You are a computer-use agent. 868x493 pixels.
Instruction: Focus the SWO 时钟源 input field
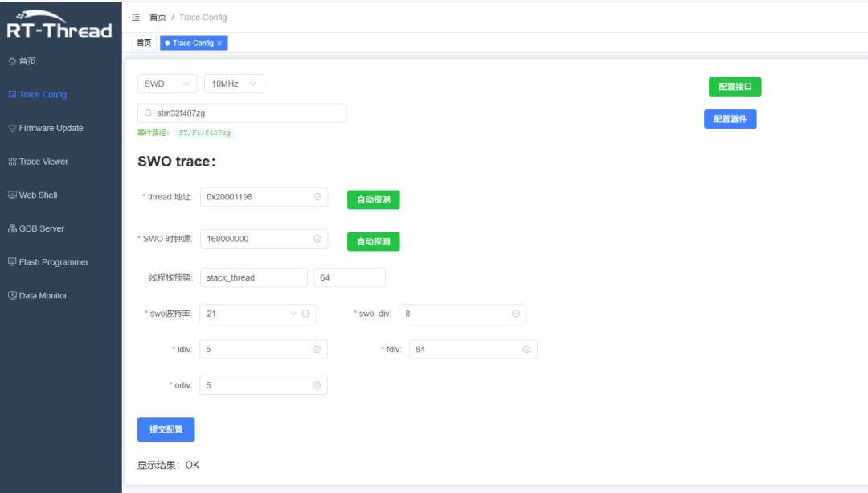(x=264, y=239)
